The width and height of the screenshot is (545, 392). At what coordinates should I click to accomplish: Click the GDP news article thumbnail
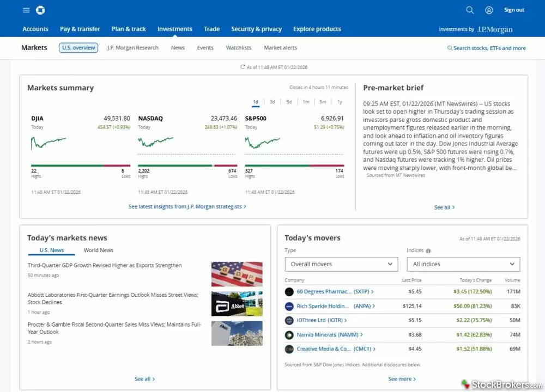pyautogui.click(x=237, y=273)
